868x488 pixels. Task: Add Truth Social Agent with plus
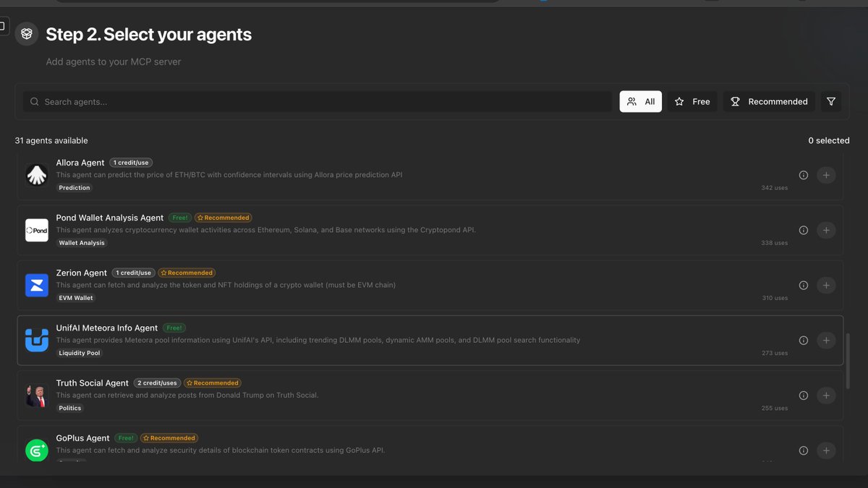click(x=826, y=395)
